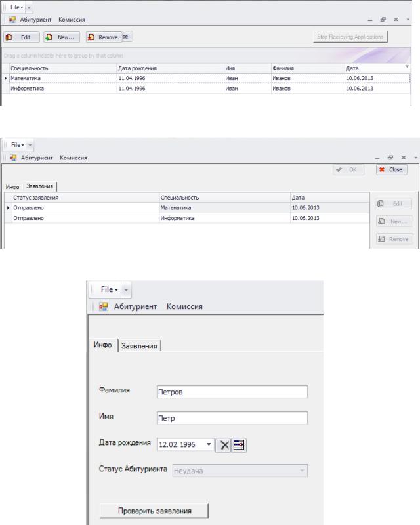Viewport: 420px width, 525px height.
Task: Click Дата рождения column header
Action: click(x=170, y=68)
